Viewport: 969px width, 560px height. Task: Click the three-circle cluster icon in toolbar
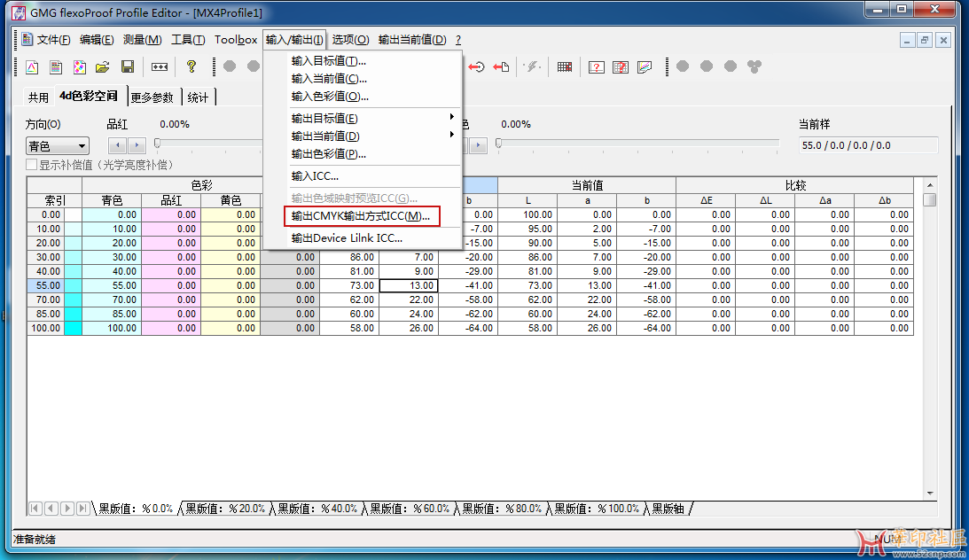(754, 66)
